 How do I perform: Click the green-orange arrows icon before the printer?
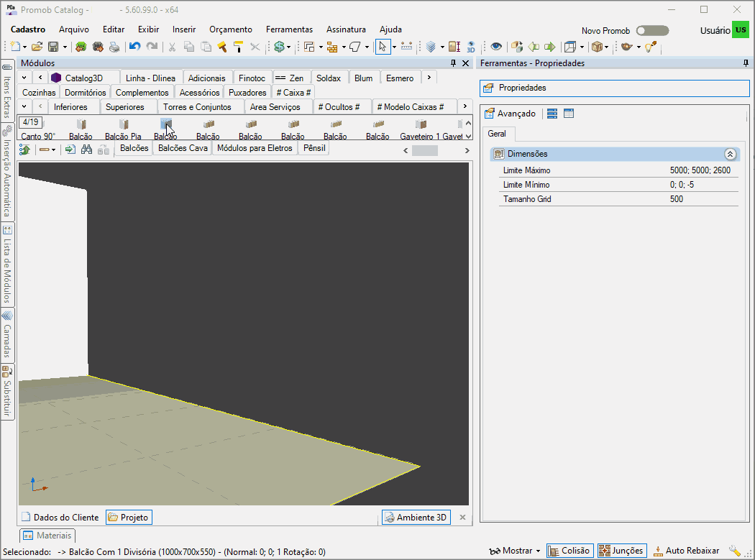[x=81, y=47]
